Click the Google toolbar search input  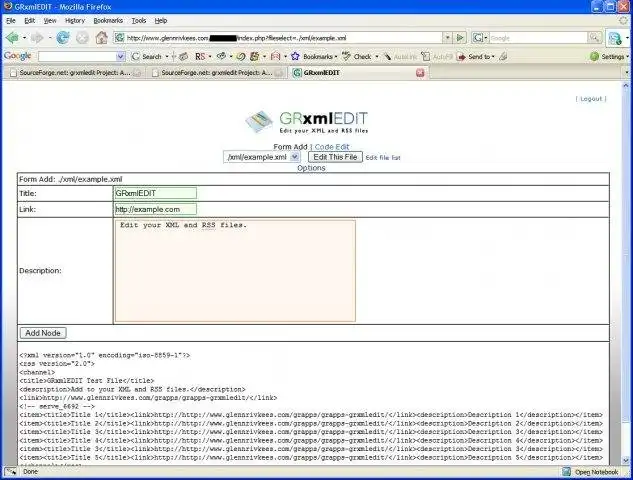[x=77, y=57]
